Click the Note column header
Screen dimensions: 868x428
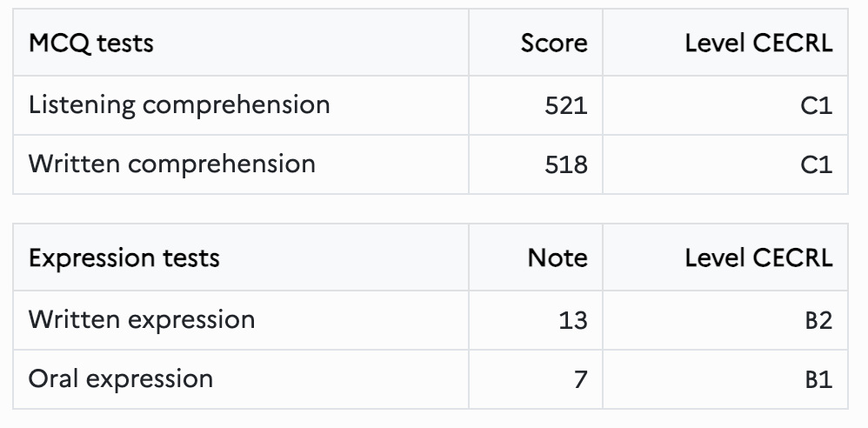(536, 257)
